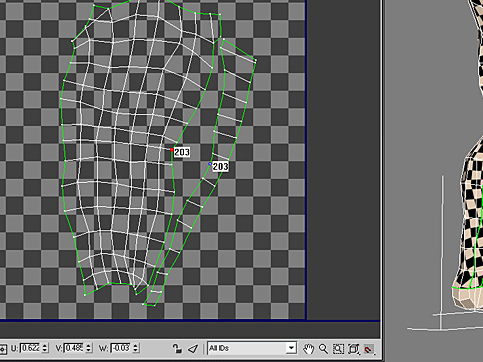Activate the Zoom Region tool

(x=338, y=349)
